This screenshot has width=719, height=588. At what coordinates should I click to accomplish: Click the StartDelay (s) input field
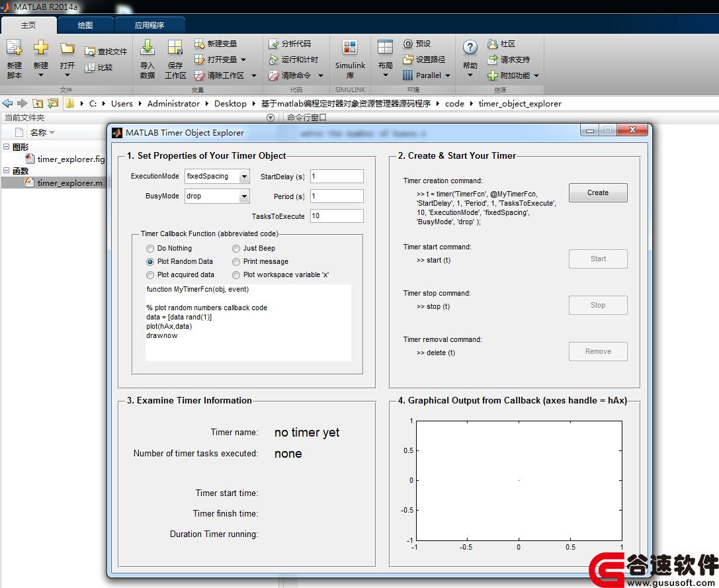(337, 177)
